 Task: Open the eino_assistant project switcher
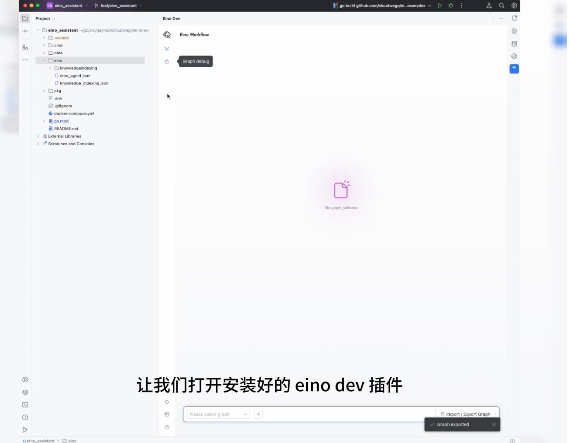tap(67, 5)
